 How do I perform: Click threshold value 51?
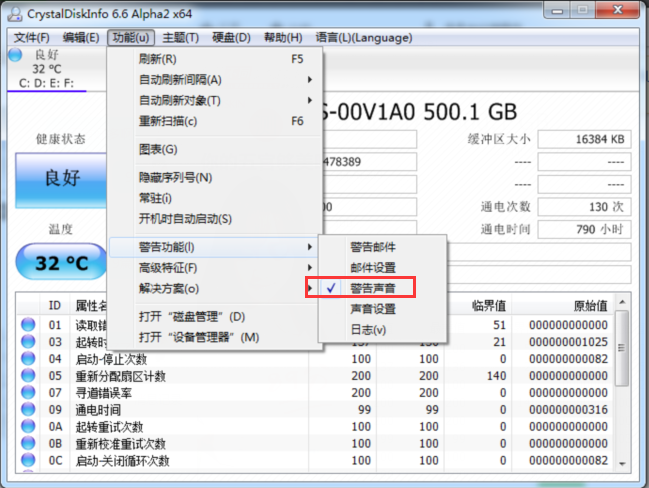[500, 325]
